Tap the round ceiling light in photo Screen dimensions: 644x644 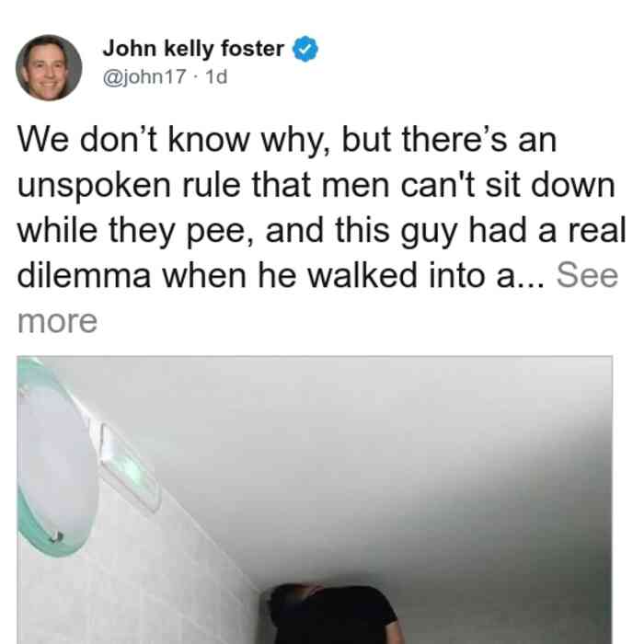(57, 458)
